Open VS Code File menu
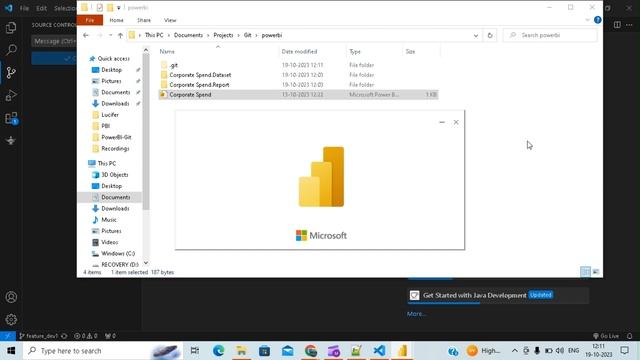This screenshot has width=640, height=360. click(x=24, y=8)
